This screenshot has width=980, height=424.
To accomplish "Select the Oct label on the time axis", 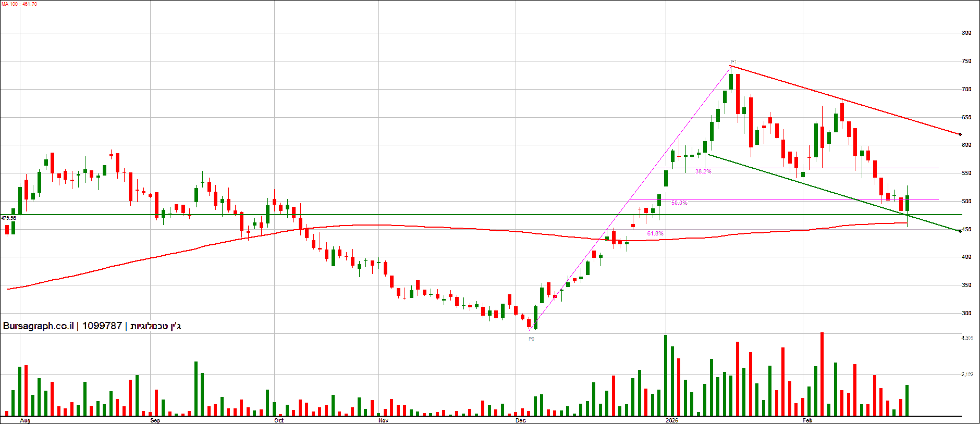I will coord(279,420).
